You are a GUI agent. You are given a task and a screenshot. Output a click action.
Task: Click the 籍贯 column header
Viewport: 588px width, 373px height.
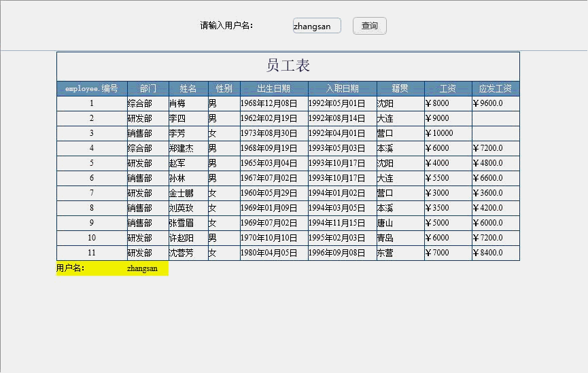pos(400,89)
